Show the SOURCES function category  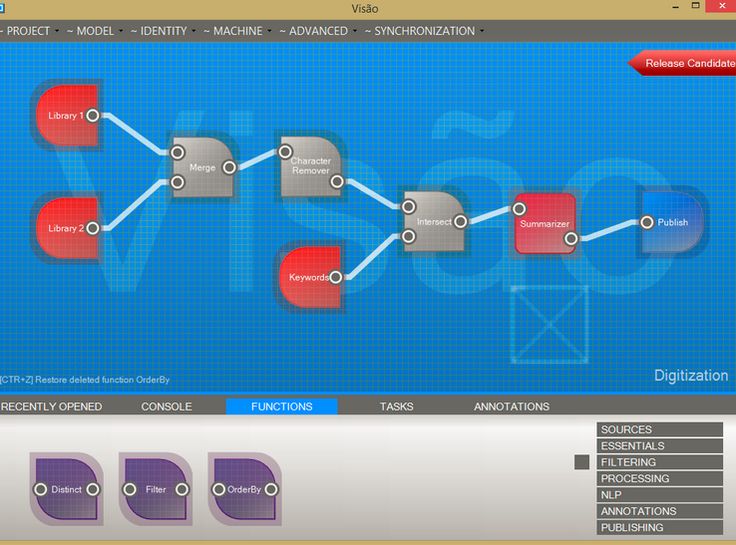click(659, 430)
